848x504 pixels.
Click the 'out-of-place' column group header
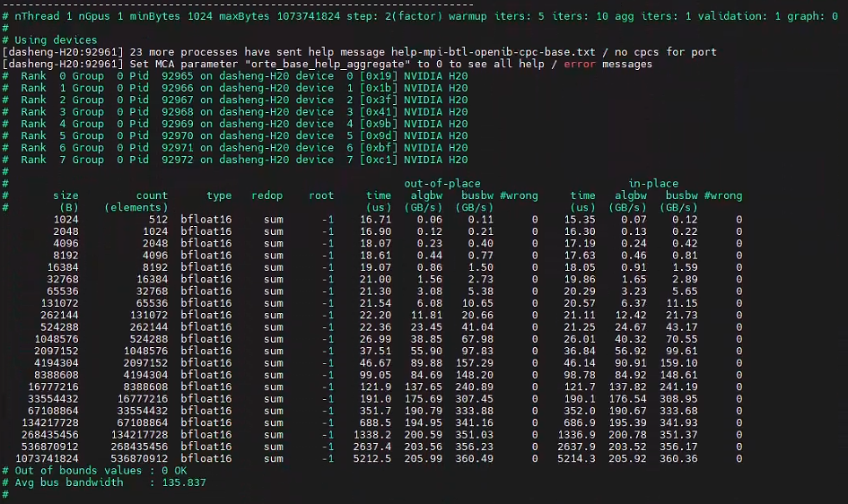pyautogui.click(x=442, y=183)
